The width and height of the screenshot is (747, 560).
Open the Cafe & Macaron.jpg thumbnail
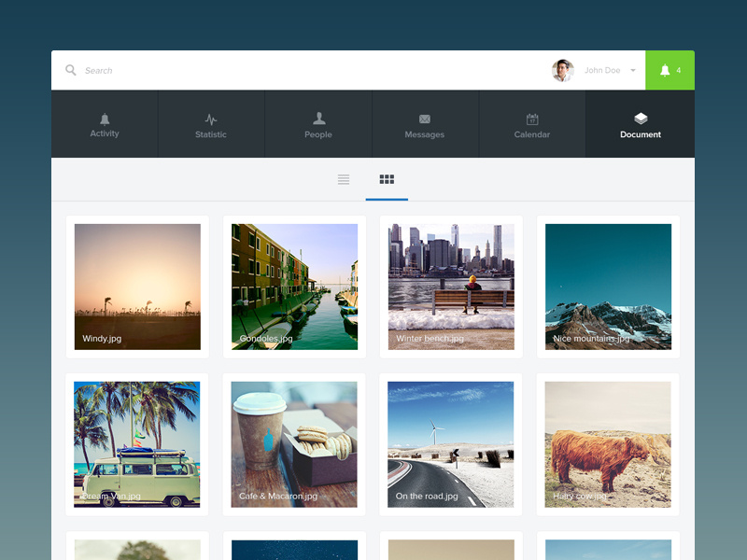tap(294, 444)
